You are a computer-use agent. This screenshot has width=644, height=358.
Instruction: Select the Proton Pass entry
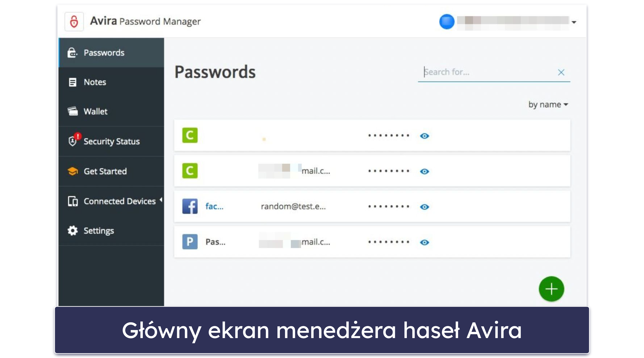[x=371, y=242]
